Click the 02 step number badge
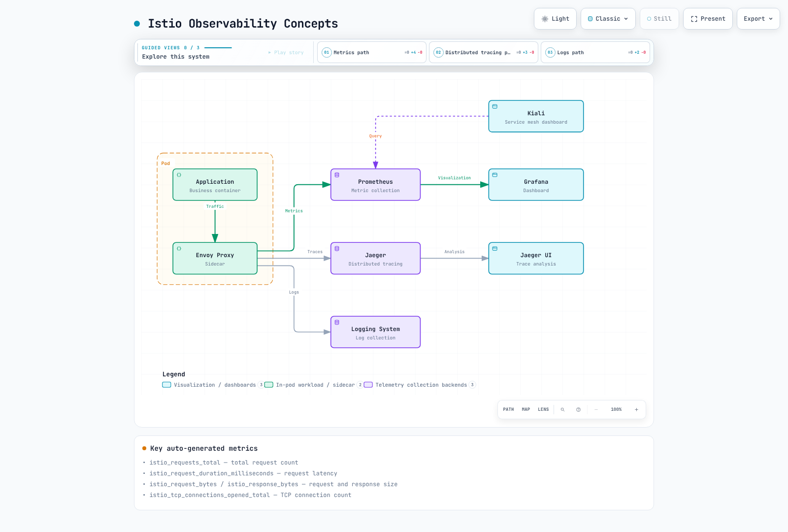The image size is (788, 532). (x=438, y=52)
